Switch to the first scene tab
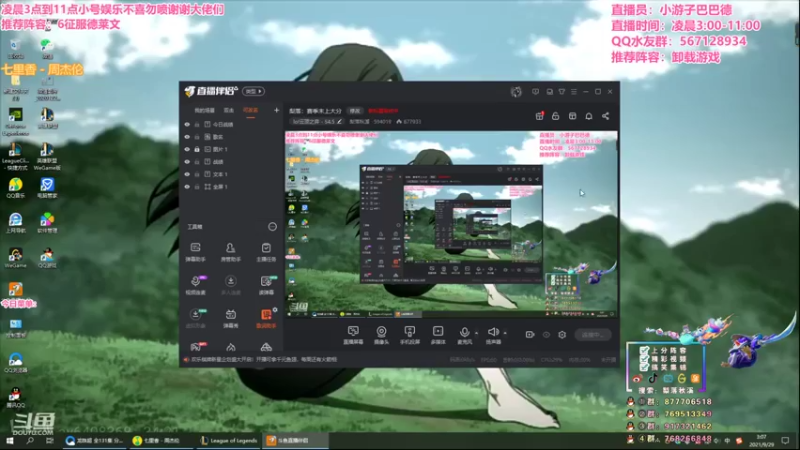Screen dimensions: 800x450 [205, 110]
